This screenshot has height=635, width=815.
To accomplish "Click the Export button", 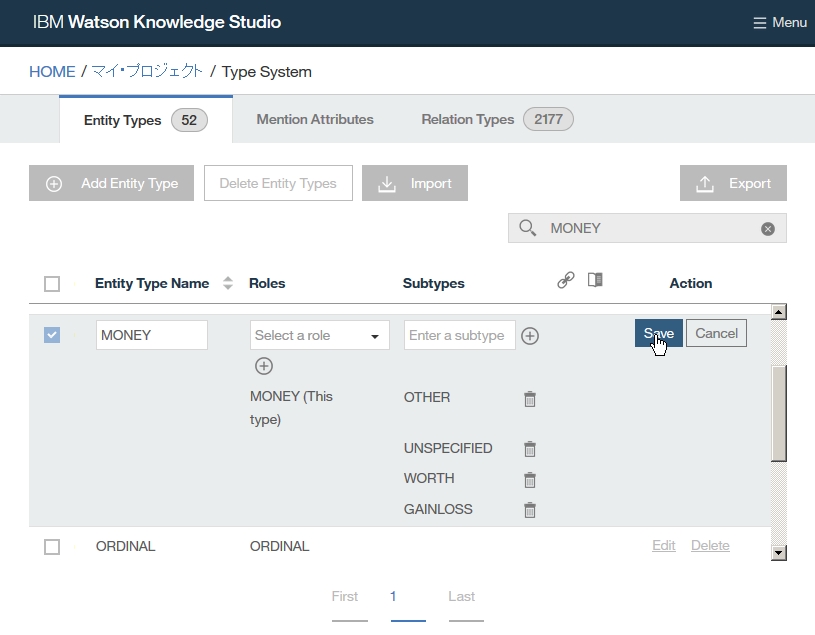I will 733,183.
